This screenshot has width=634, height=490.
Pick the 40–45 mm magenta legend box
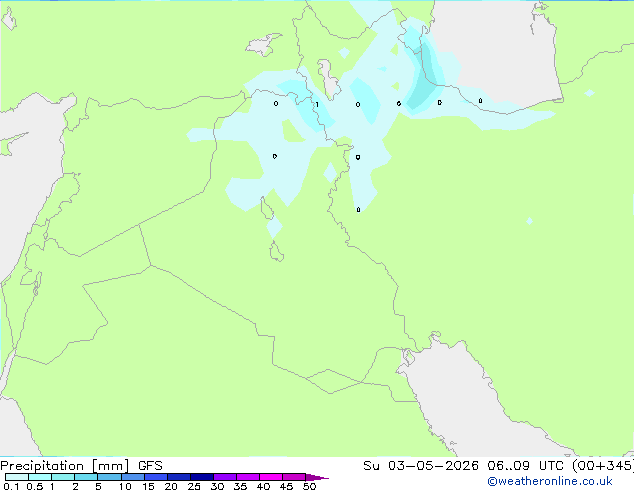pyautogui.click(x=271, y=477)
